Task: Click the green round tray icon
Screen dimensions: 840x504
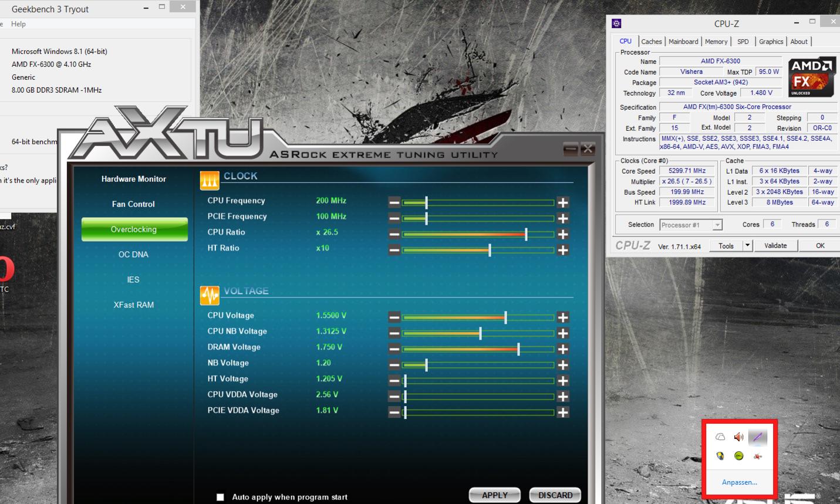Action: [x=739, y=456]
